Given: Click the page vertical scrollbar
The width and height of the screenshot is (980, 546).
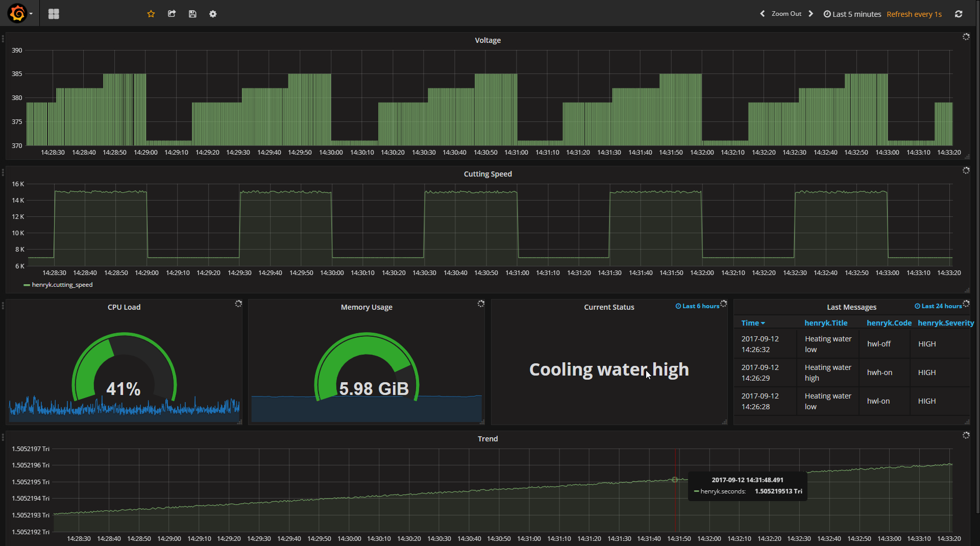Looking at the screenshot, I should click(x=977, y=255).
